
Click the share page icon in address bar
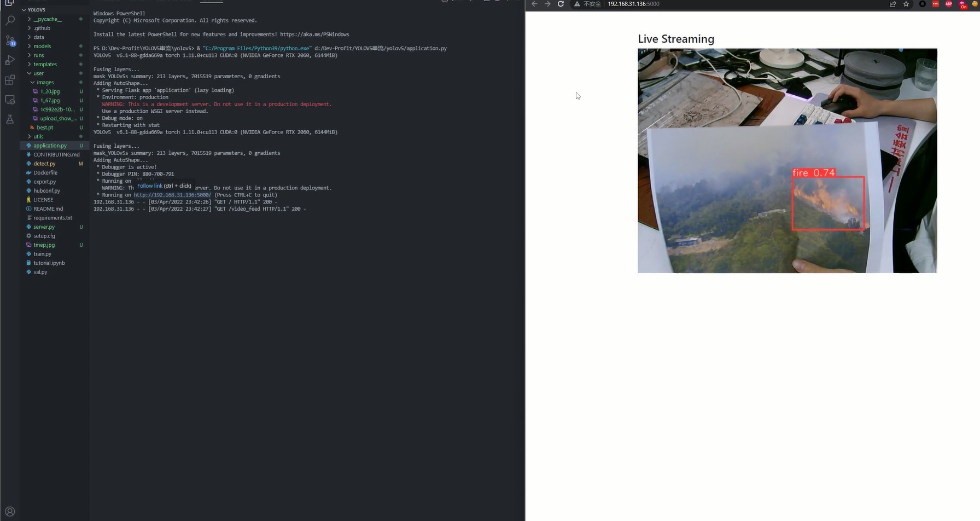[x=893, y=4]
